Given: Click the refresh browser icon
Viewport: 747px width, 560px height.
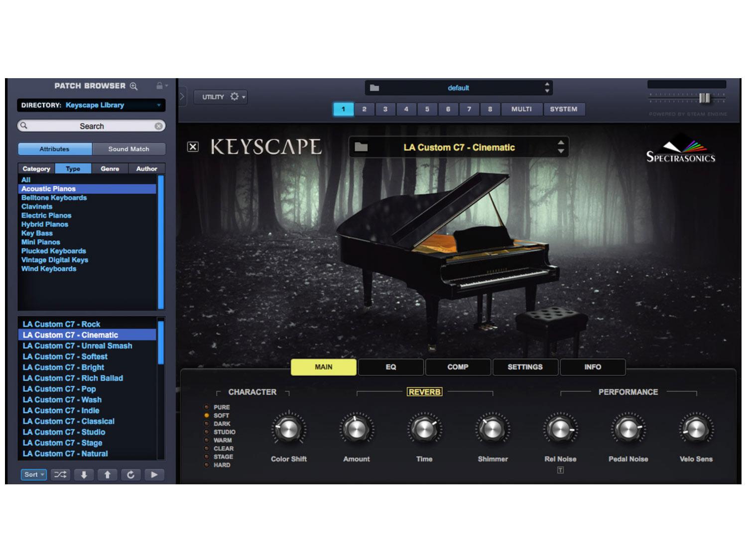Looking at the screenshot, I should click(x=130, y=475).
